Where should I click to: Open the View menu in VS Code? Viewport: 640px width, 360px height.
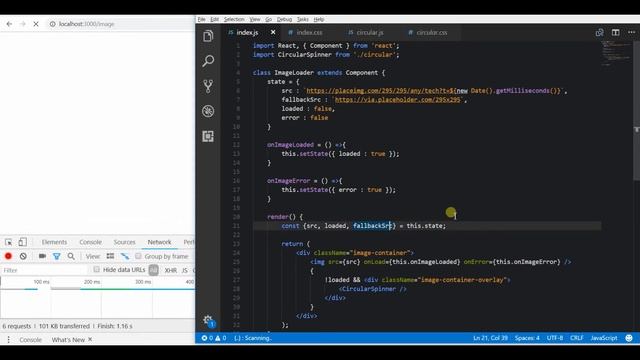tap(255, 19)
